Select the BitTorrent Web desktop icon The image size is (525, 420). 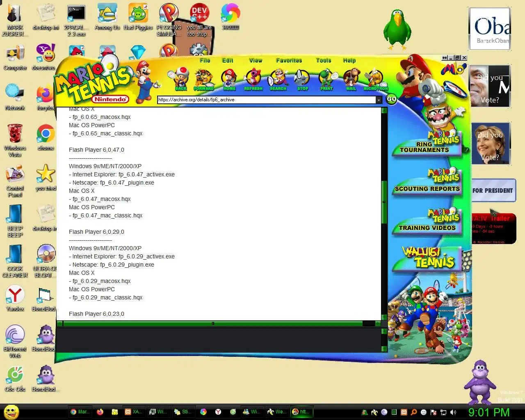[15, 342]
